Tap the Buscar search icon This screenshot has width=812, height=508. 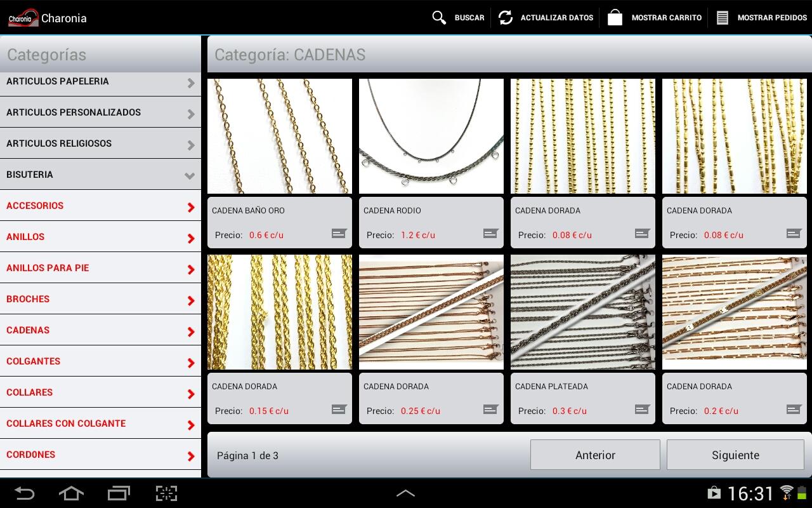pos(439,18)
